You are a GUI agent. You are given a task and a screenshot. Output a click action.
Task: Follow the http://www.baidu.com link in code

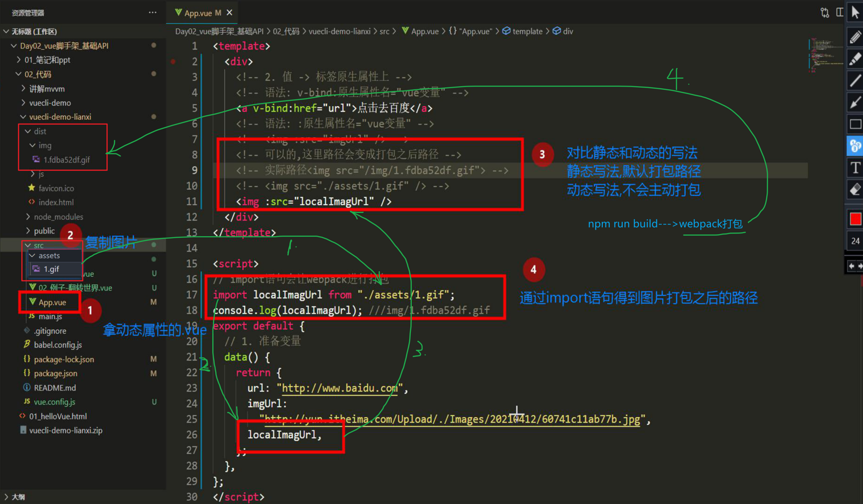339,388
